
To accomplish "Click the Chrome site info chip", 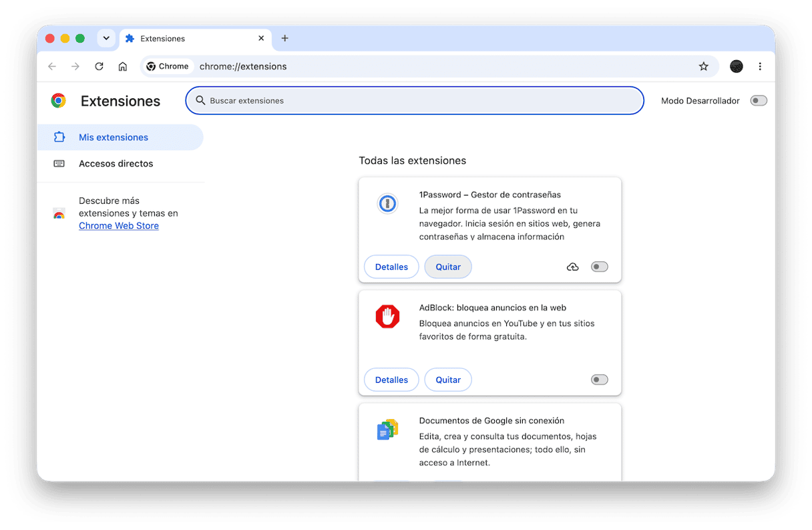I will [168, 66].
